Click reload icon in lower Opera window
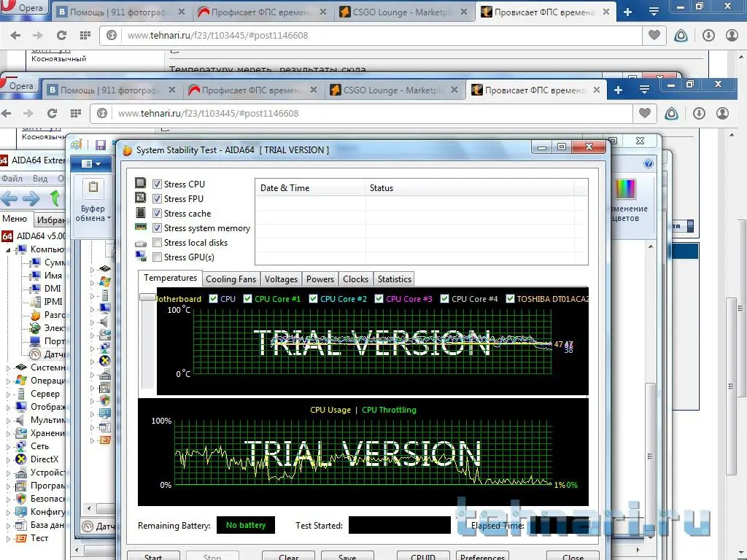Viewport: 747px width, 560px height. tap(52, 113)
